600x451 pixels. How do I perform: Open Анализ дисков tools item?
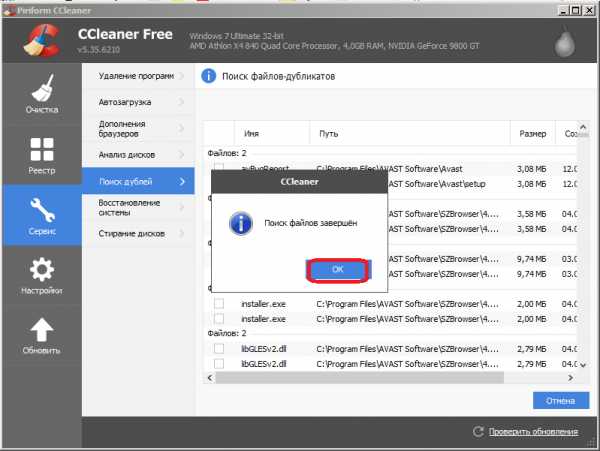pos(139,155)
